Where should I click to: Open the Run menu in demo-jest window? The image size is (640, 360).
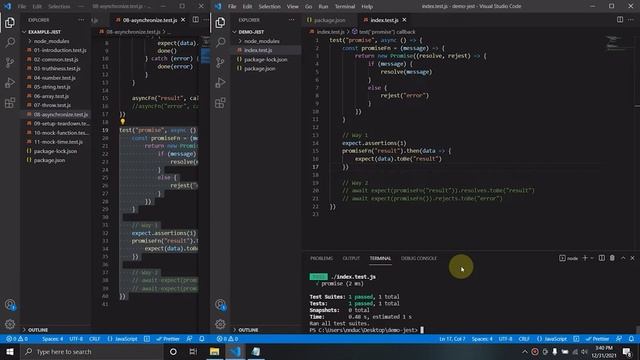[323, 7]
